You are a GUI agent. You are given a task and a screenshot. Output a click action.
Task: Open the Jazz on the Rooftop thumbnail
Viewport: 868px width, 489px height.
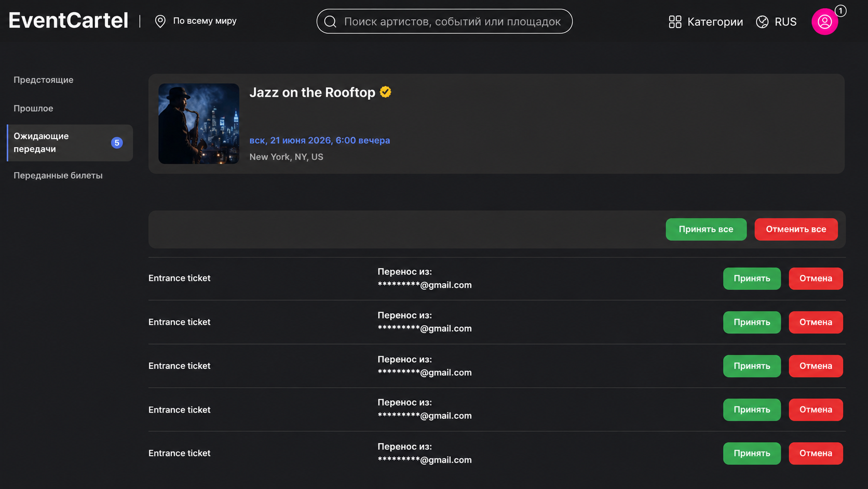(x=199, y=124)
